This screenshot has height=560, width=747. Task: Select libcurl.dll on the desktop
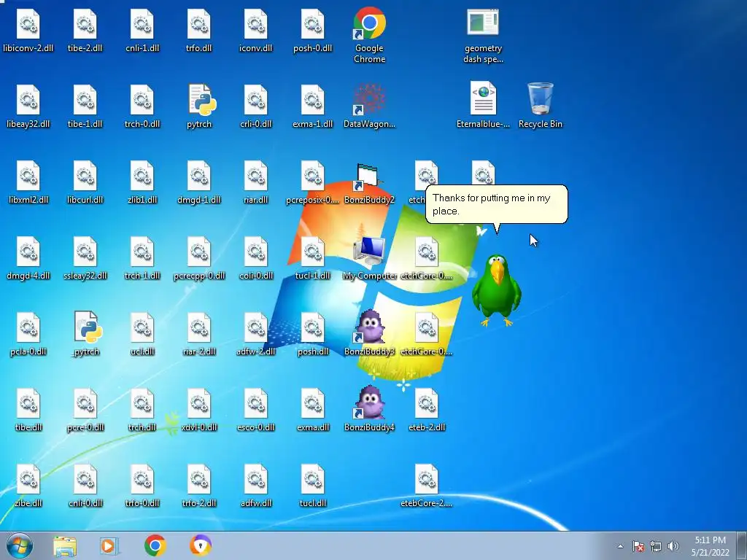coord(85,182)
